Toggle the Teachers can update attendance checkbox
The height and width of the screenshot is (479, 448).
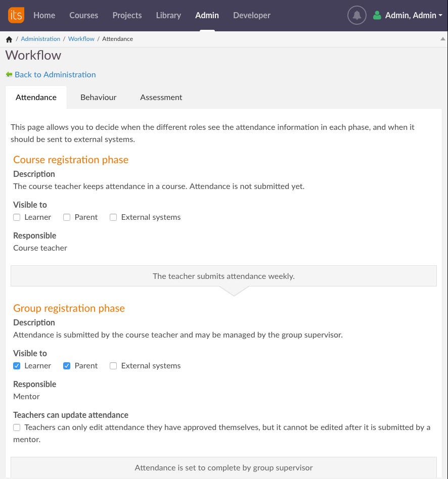pos(17,427)
